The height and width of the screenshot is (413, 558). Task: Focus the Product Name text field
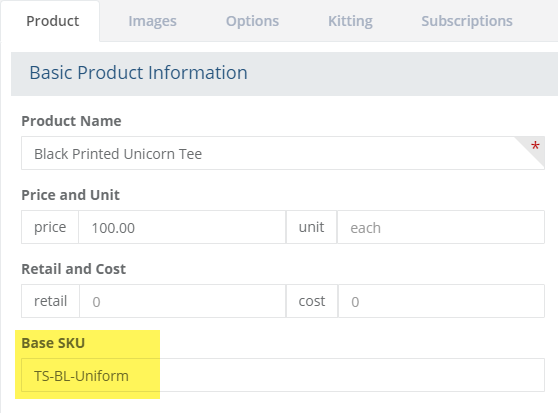tap(283, 153)
